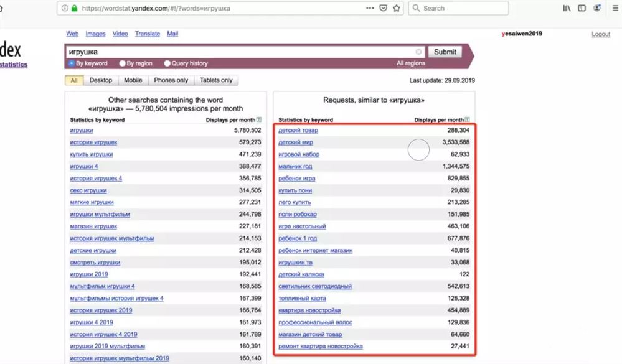
Task: Open the детские игрушки keyword link
Action: point(93,250)
